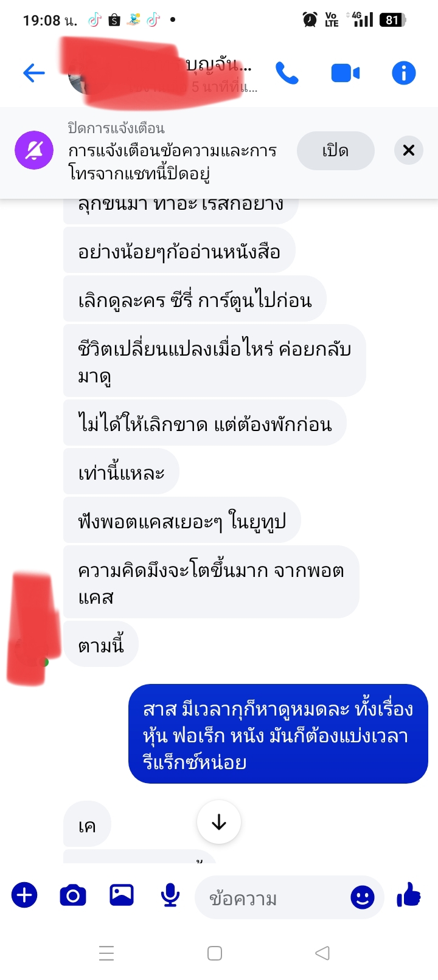Viewport: 438px width, 980px height.
Task: Start a video call with camera icon
Action: (x=346, y=74)
